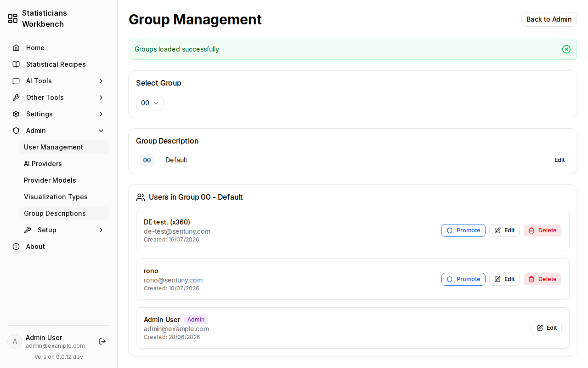Expand the Setup submenu chevron
The height and width of the screenshot is (368, 588).
(x=101, y=230)
